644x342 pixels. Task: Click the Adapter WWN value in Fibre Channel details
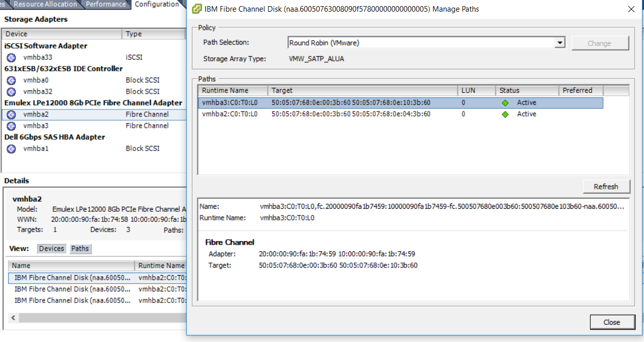337,254
